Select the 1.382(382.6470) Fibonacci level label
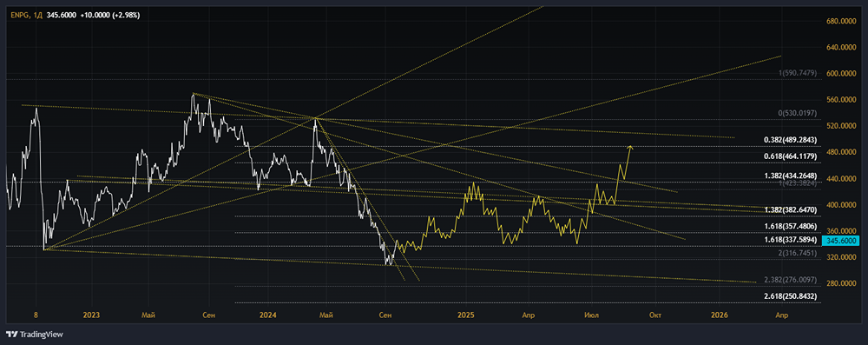Viewport: 868px width, 345px height. point(790,210)
